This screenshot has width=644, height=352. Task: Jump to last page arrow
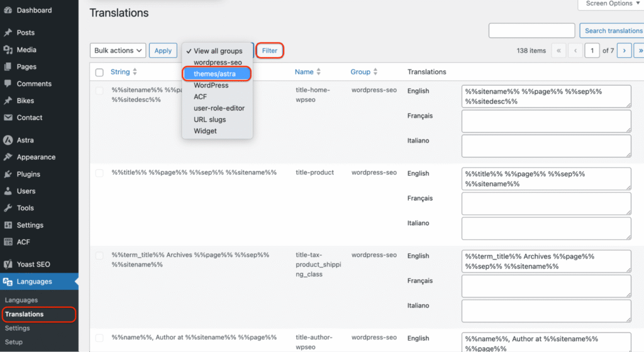point(640,50)
